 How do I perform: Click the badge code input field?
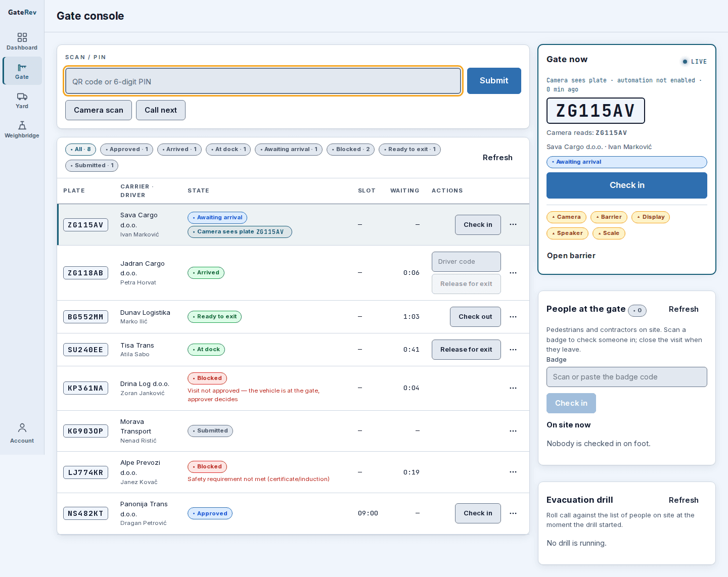pos(627,377)
